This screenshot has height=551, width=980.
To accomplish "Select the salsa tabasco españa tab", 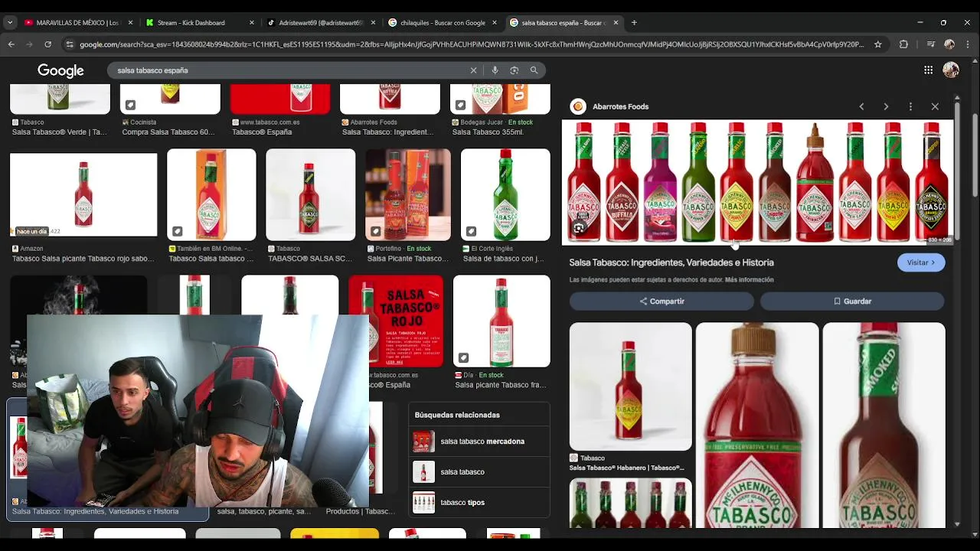I will (563, 23).
